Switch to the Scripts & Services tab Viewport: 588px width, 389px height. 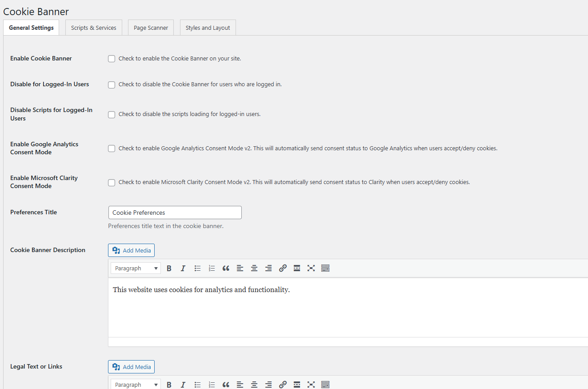[93, 28]
